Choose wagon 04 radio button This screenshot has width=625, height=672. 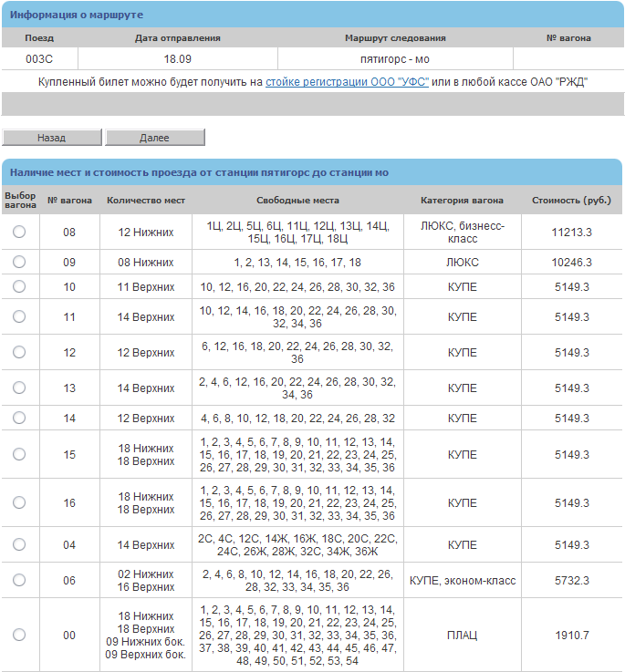(19, 545)
